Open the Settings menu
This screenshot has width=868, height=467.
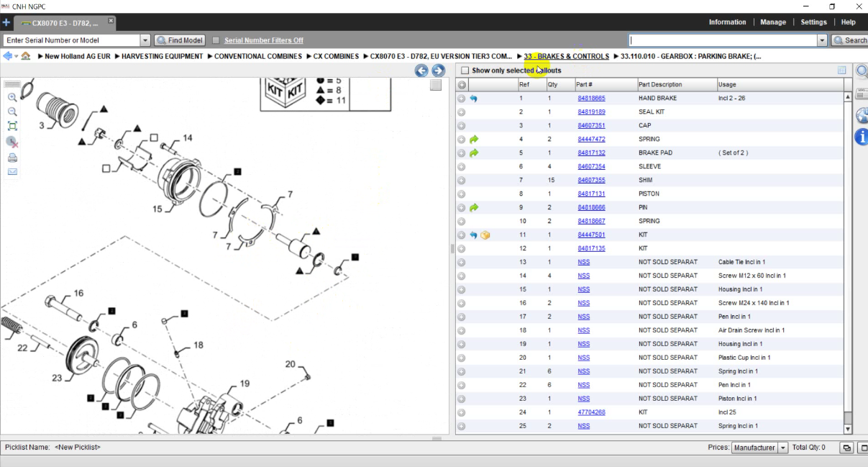(813, 22)
